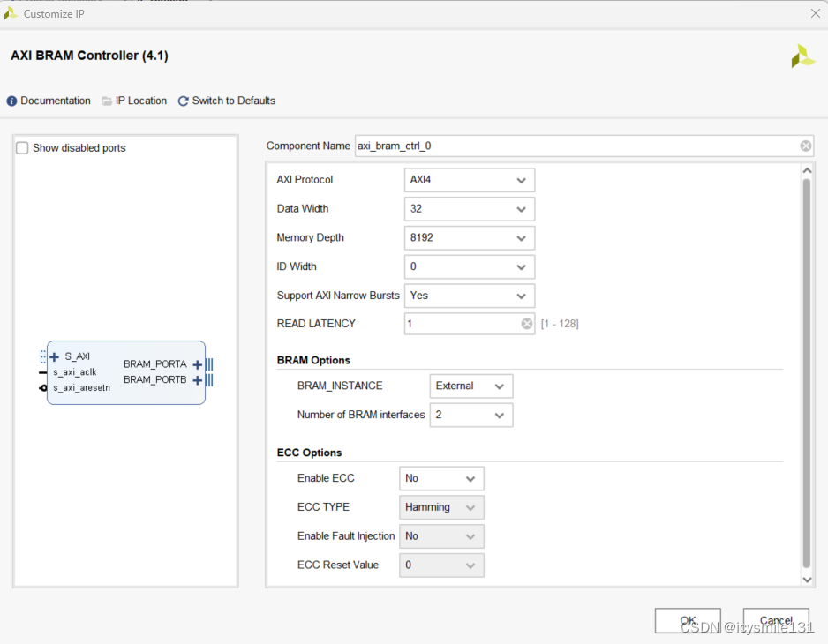Open the Memory Depth dropdown
828x644 pixels.
(470, 238)
